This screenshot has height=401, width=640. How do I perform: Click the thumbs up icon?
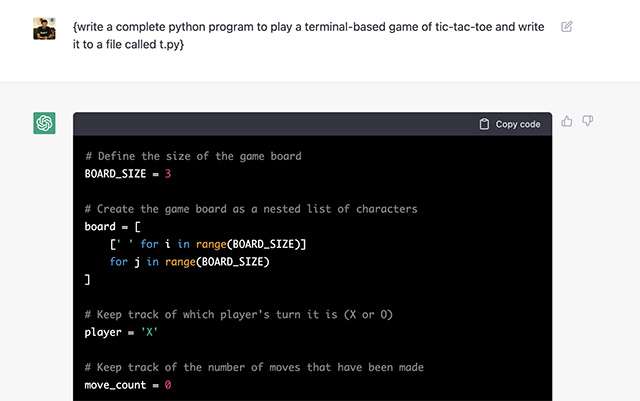tap(567, 121)
